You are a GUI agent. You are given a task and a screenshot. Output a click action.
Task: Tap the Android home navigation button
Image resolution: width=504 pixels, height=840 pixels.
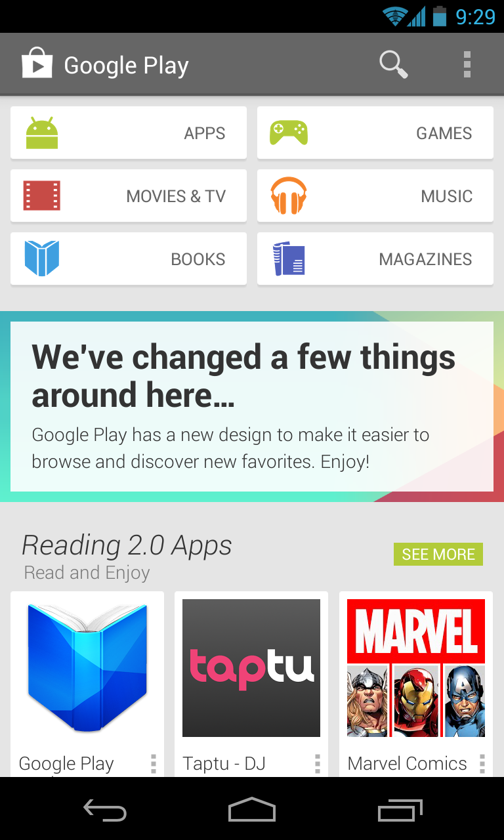[x=252, y=810]
